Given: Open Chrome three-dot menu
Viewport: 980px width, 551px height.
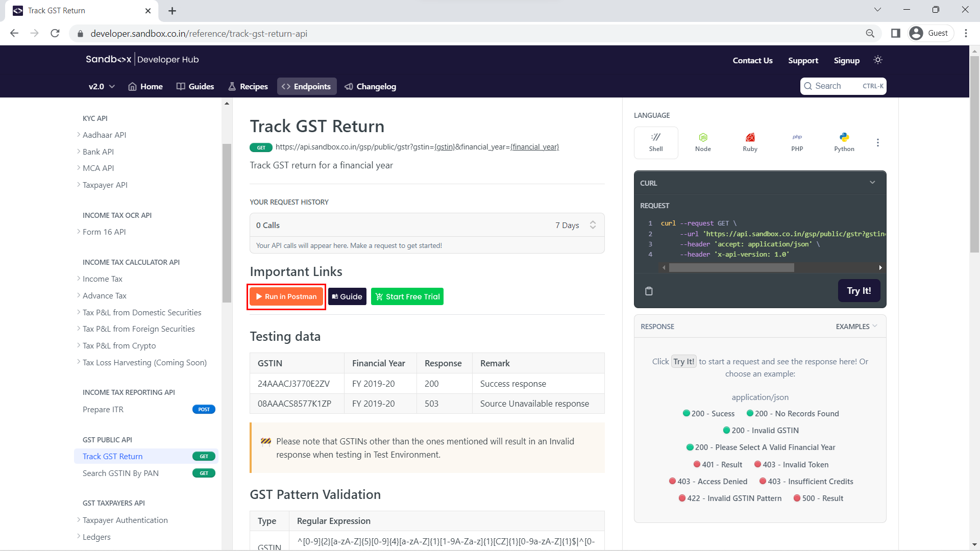Looking at the screenshot, I should point(966,33).
